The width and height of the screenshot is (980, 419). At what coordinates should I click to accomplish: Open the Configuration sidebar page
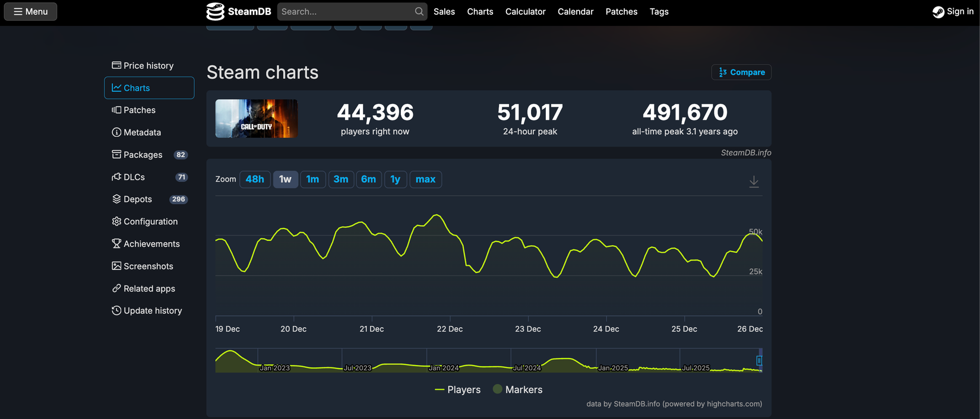coord(149,221)
